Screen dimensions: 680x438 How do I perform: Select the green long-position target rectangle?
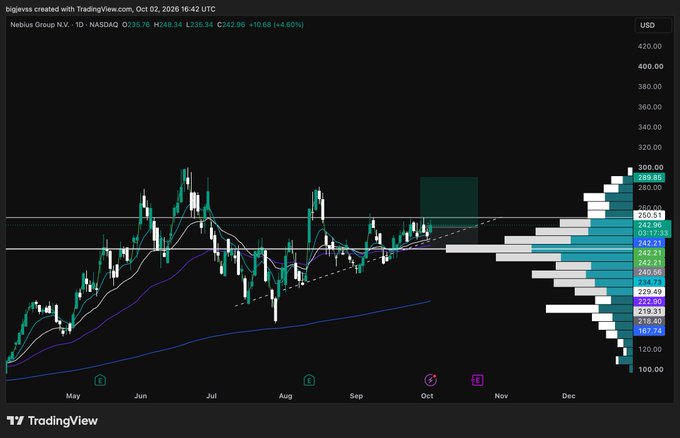449,202
